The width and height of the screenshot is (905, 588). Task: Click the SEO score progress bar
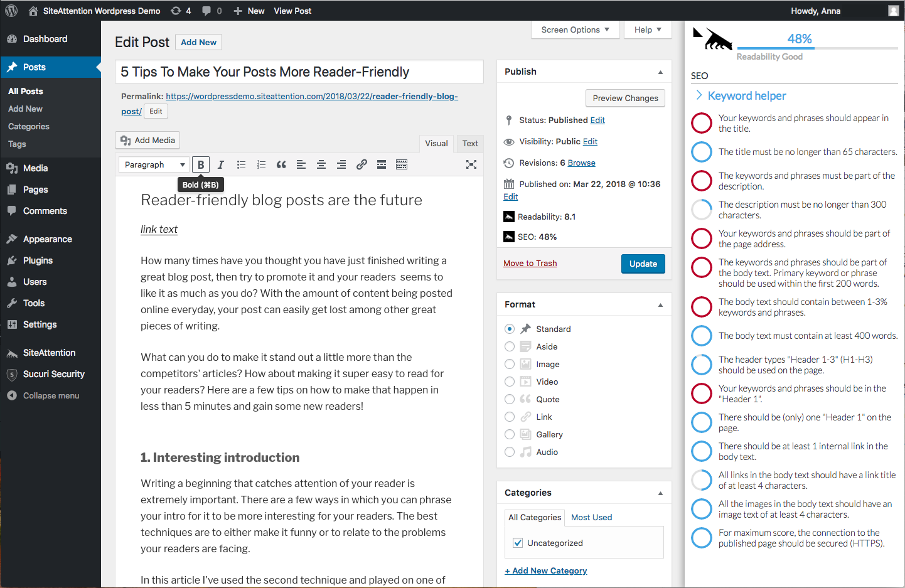(x=817, y=48)
